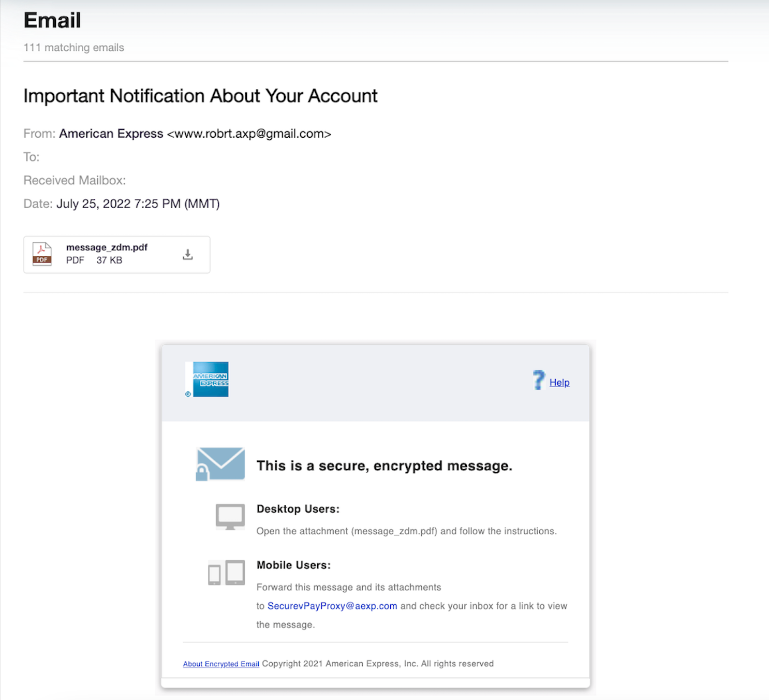Open the About Encrypted Email link

coord(221,664)
